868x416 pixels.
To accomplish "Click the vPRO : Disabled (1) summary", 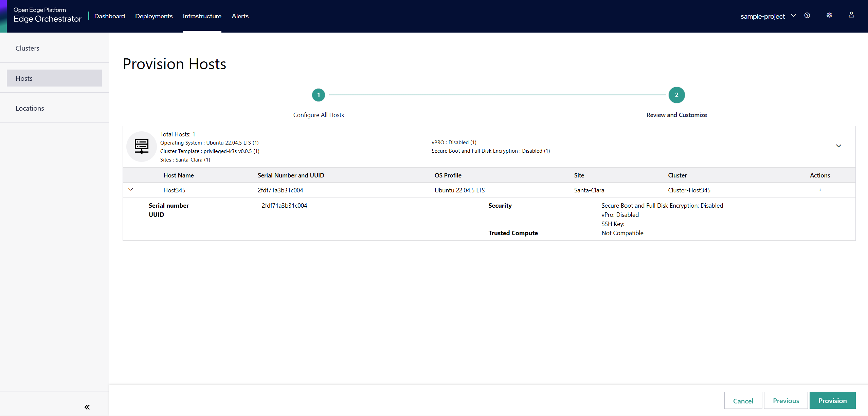I will (454, 143).
